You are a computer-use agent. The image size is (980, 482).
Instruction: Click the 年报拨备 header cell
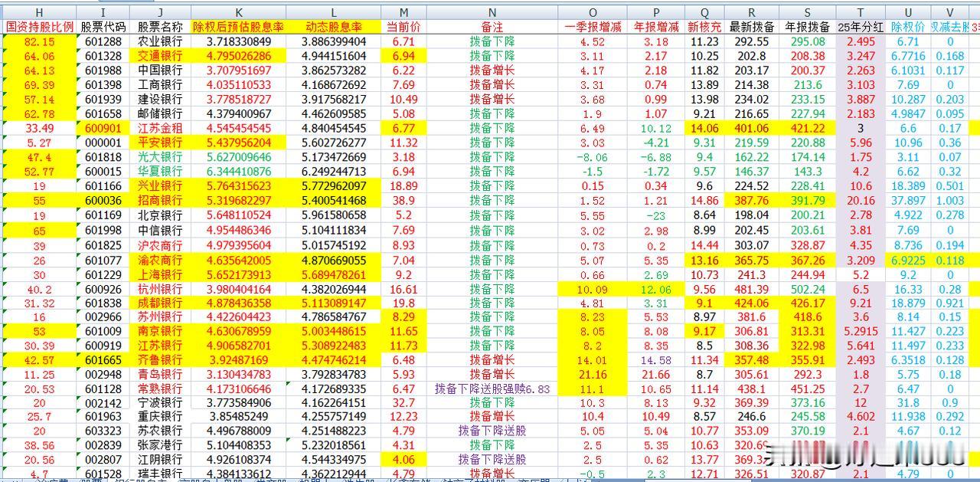click(807, 27)
